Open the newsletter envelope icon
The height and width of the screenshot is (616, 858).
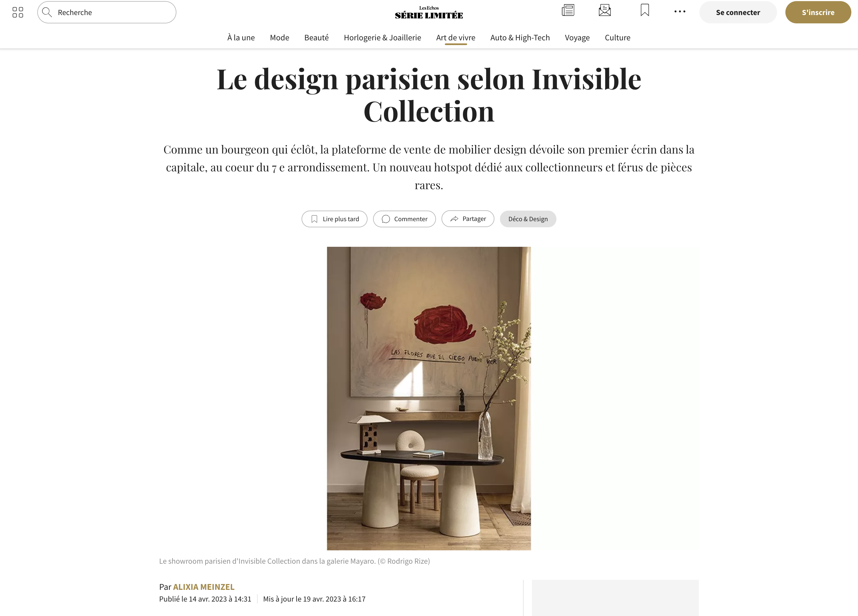tap(605, 10)
